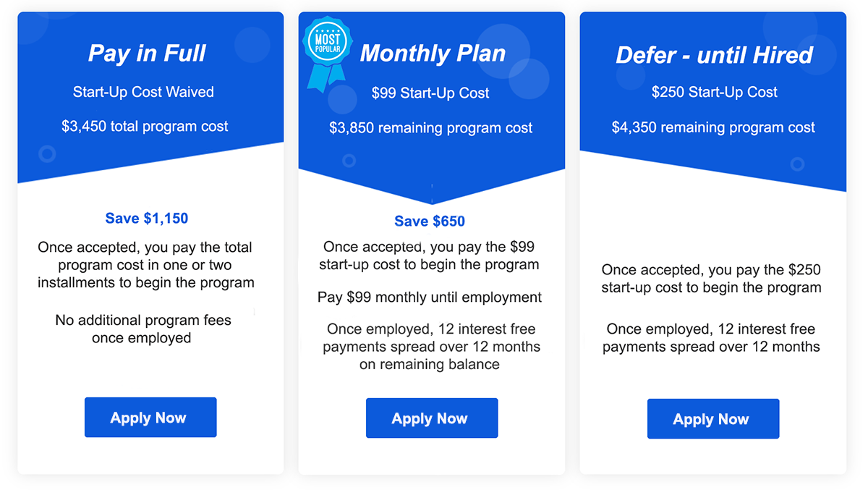Click the Save $1,150 text
This screenshot has height=490, width=868.
click(x=147, y=218)
